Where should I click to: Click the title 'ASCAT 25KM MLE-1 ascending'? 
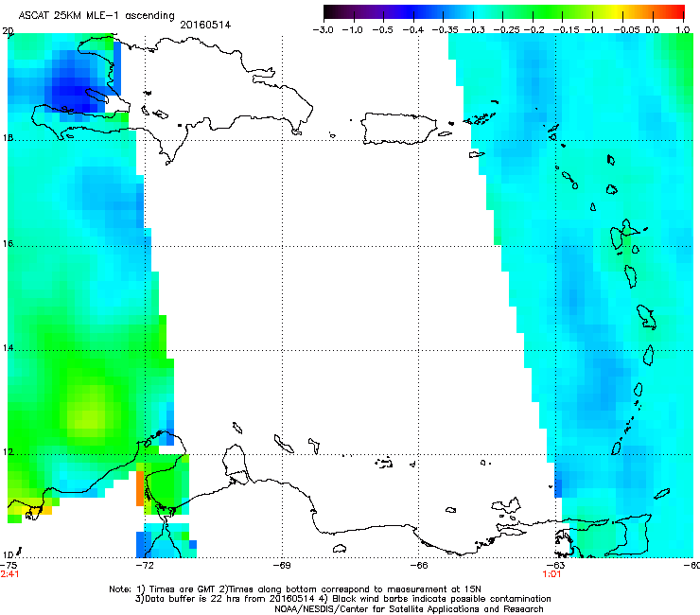coord(96,16)
